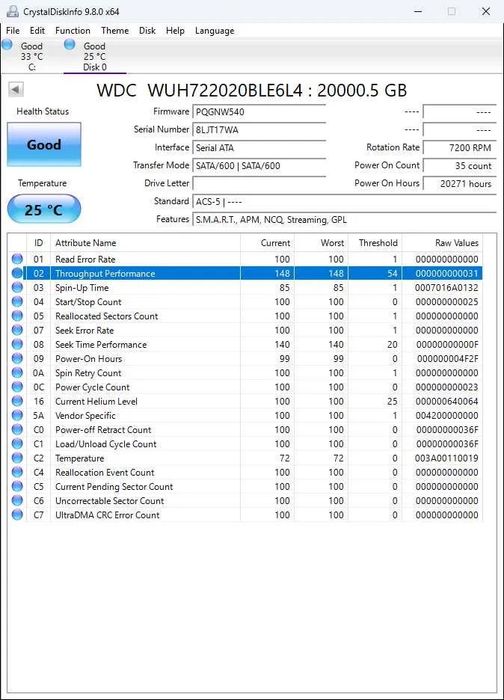This screenshot has width=504, height=700.
Task: Click the Good health status button
Action: (44, 145)
